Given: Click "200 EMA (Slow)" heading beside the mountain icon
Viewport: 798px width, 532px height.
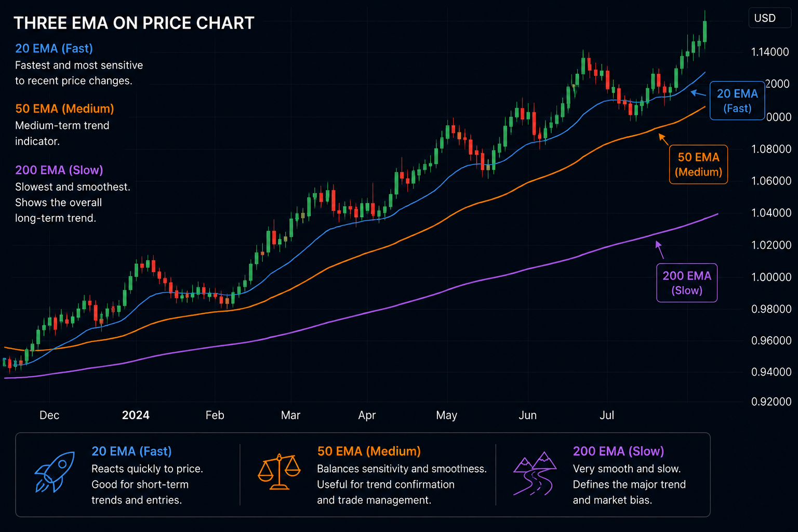Looking at the screenshot, I should 618,451.
